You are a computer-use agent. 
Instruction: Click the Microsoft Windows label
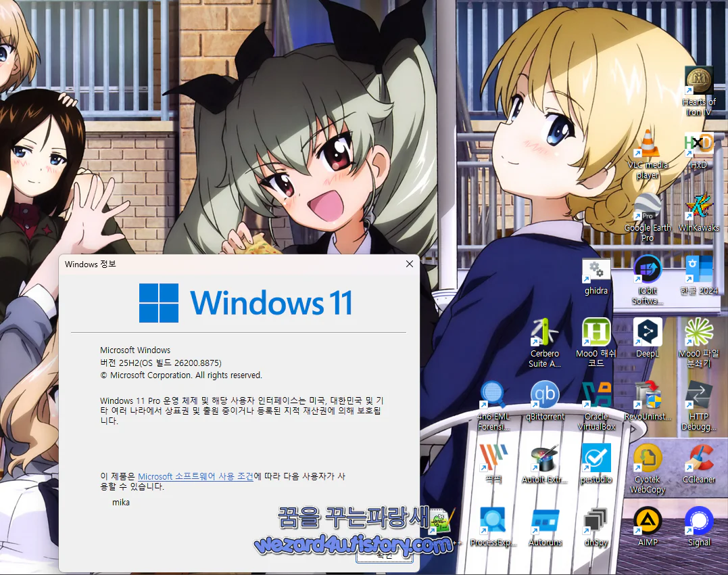(135, 350)
